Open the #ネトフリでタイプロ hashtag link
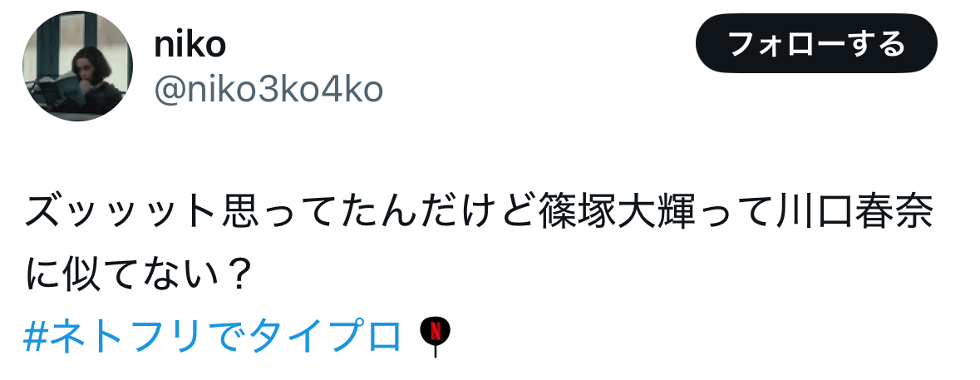This screenshot has width=980, height=380. click(212, 334)
